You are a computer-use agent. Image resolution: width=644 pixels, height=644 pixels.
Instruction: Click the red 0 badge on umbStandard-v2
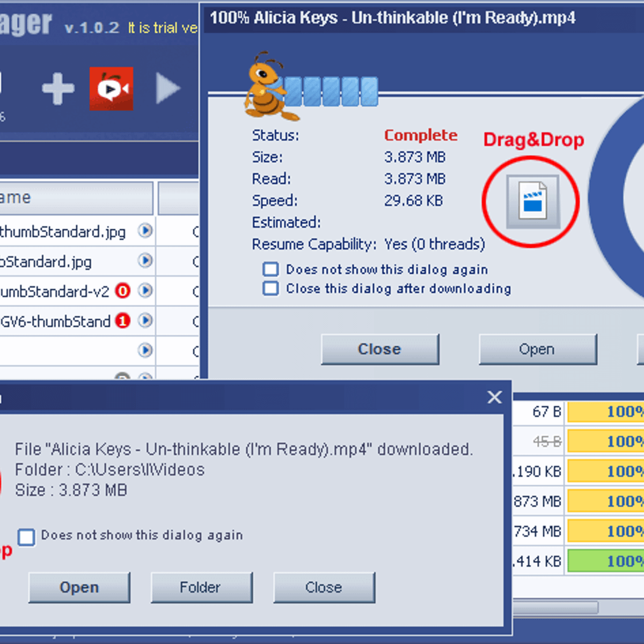click(123, 291)
